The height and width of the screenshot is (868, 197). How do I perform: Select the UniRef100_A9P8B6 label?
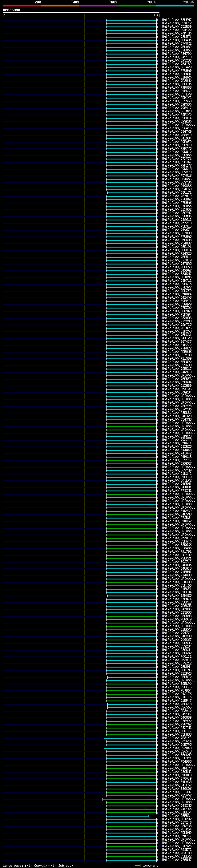176,88
